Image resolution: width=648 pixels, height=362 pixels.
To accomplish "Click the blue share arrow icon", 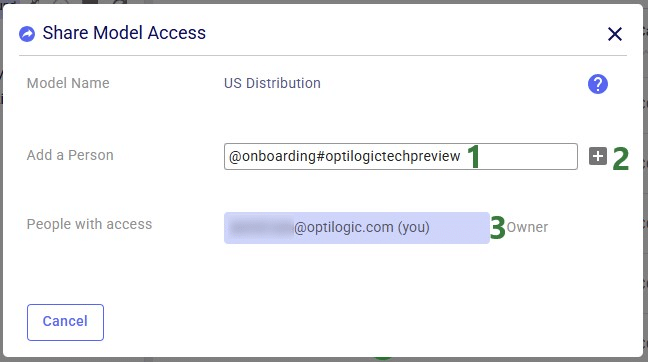I will pyautogui.click(x=27, y=34).
